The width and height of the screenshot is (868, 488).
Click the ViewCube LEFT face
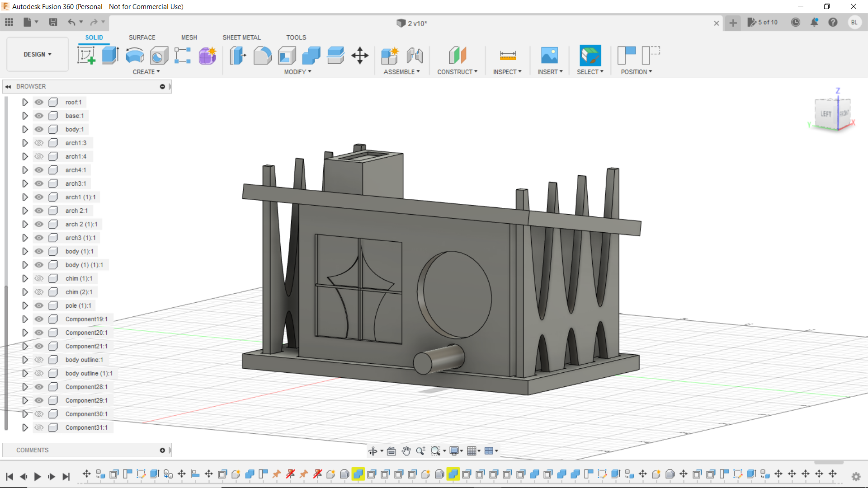click(826, 114)
